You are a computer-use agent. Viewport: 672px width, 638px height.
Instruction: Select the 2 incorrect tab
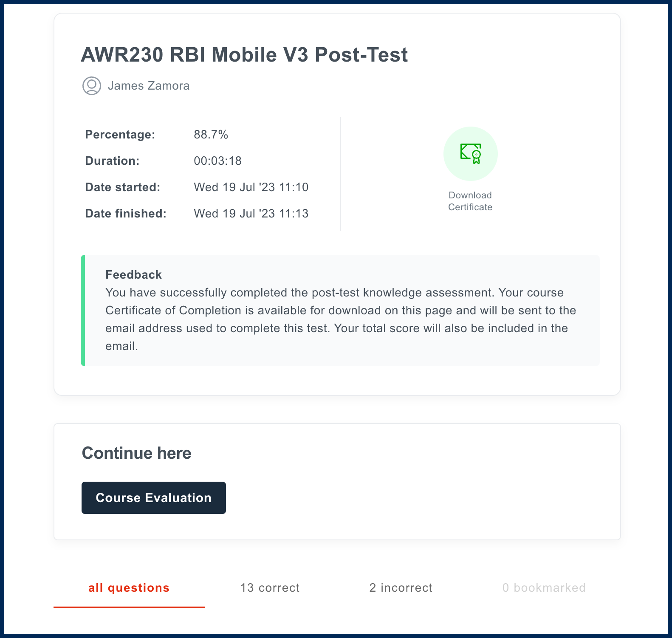(x=401, y=588)
